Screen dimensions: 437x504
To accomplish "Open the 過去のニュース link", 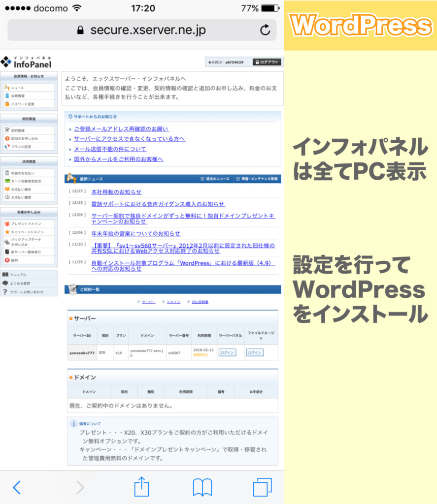I will tap(215, 179).
